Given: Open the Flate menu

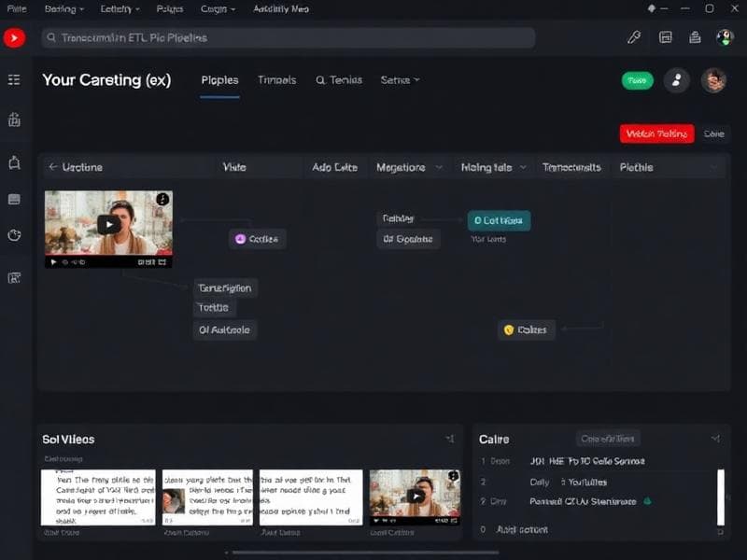Looking at the screenshot, I should point(17,8).
